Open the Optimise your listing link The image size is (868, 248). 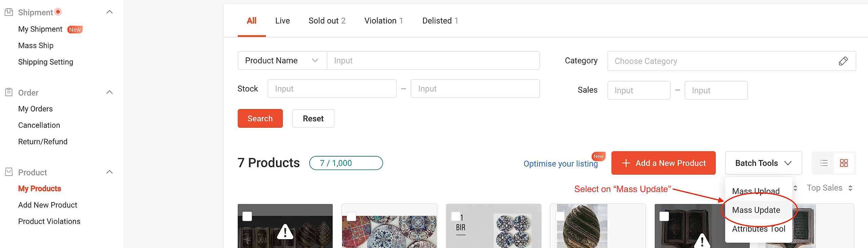[560, 164]
